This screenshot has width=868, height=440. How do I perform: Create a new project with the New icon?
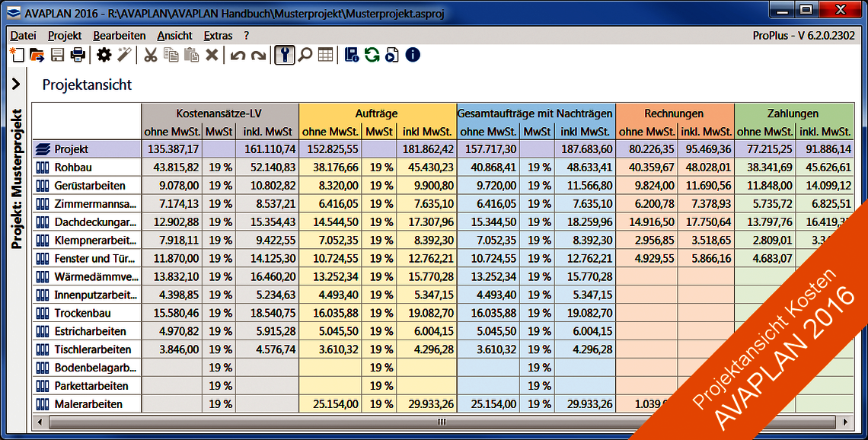18,55
